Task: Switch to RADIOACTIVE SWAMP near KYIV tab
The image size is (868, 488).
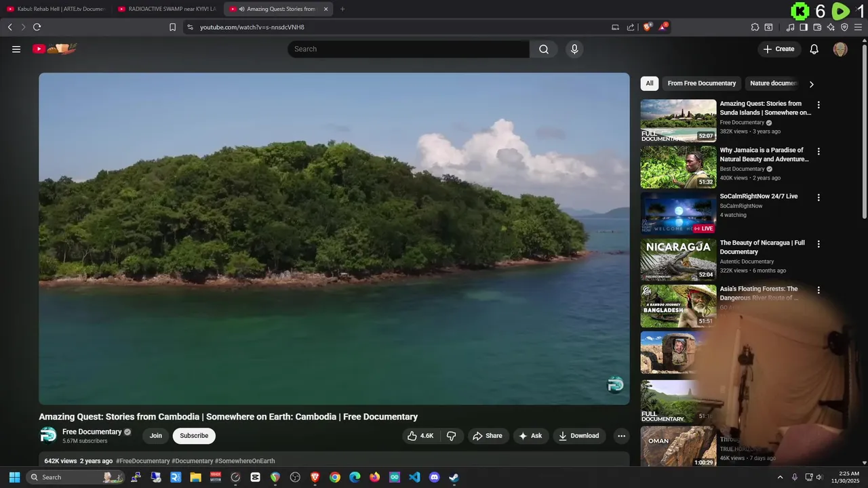Action: click(x=167, y=9)
